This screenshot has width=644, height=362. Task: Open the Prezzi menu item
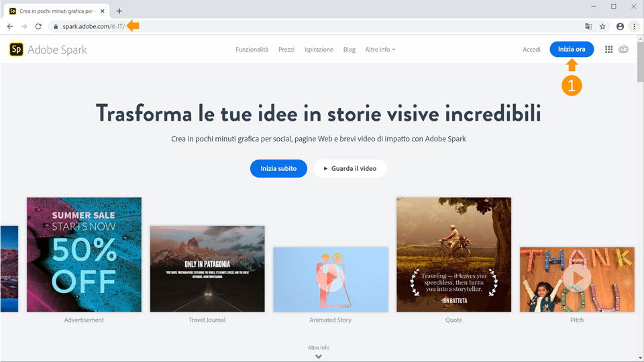286,50
